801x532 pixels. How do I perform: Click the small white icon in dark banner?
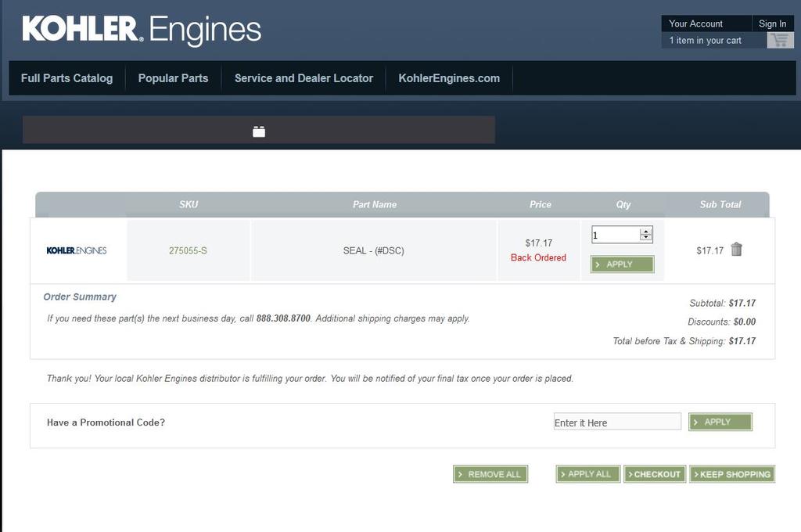coord(259,131)
